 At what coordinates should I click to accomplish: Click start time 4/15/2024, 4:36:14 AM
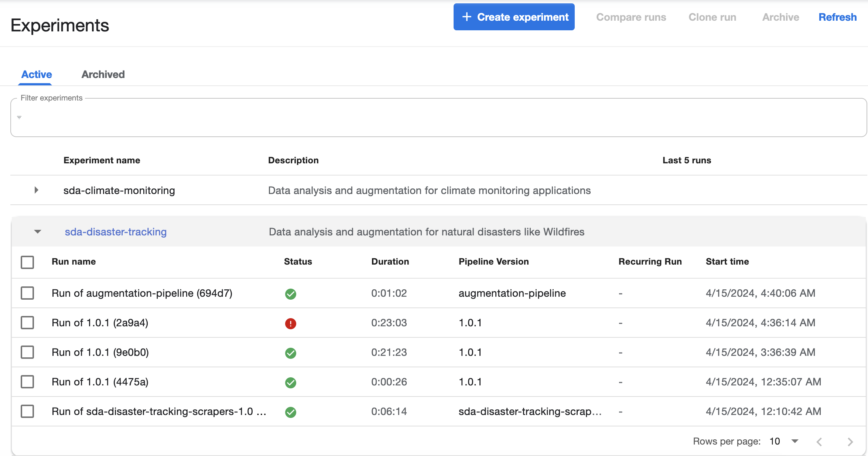(x=761, y=323)
